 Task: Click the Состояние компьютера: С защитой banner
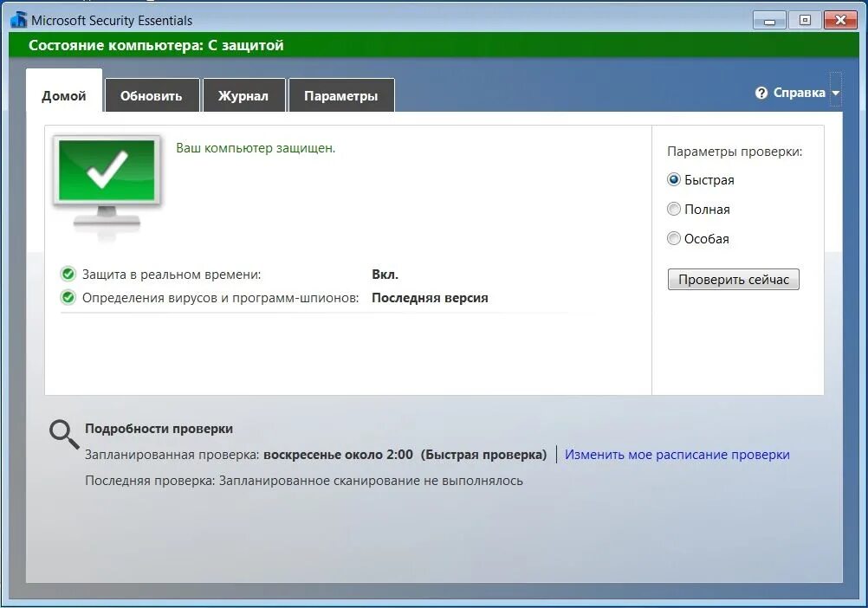click(x=433, y=45)
